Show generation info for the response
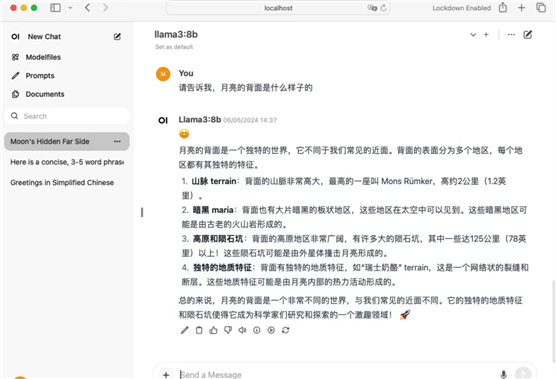Viewport: 556px width, 379px height. click(x=257, y=330)
